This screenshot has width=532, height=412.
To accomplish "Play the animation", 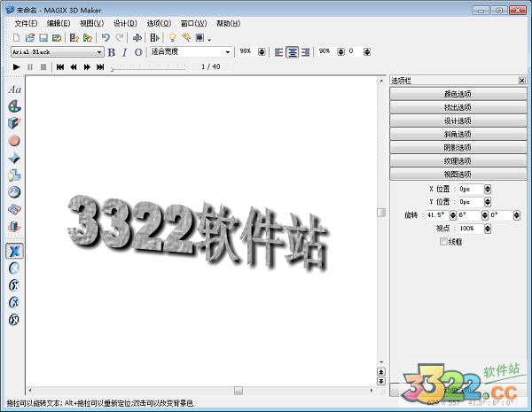I will pos(16,66).
